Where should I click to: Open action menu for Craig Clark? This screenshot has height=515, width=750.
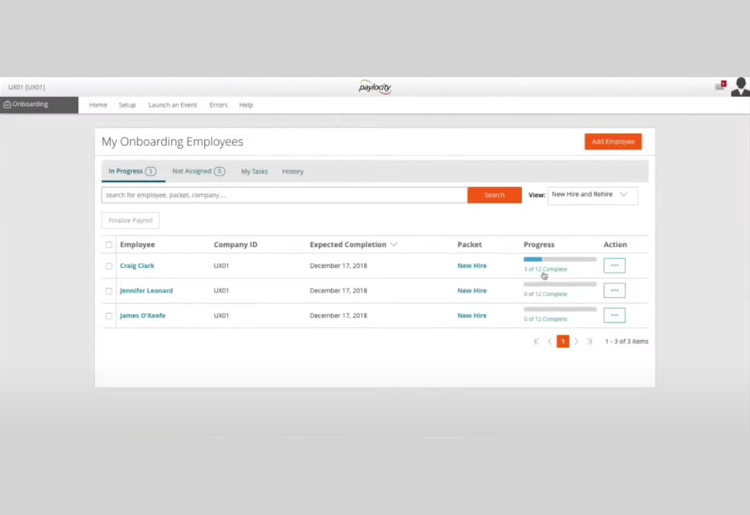[614, 266]
